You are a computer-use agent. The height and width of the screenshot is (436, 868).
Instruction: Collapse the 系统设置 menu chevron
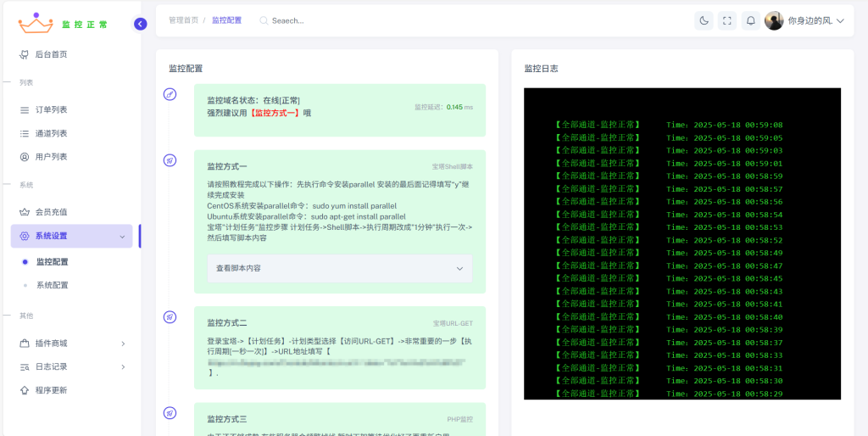(122, 237)
